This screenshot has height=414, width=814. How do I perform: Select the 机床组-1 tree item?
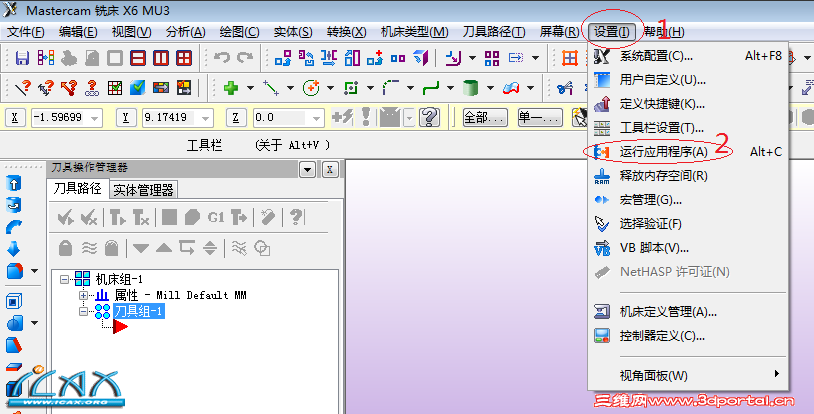(x=119, y=279)
